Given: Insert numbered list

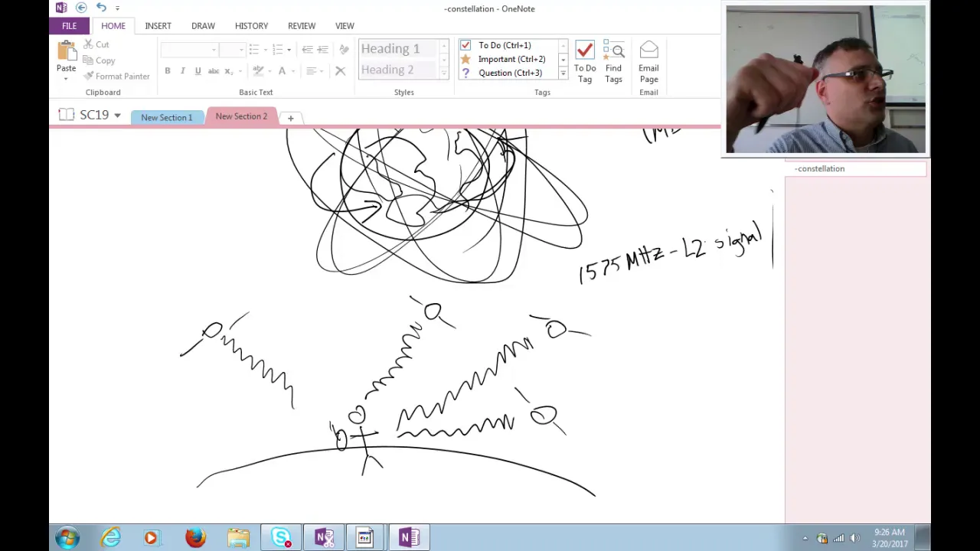Looking at the screenshot, I should (277, 50).
